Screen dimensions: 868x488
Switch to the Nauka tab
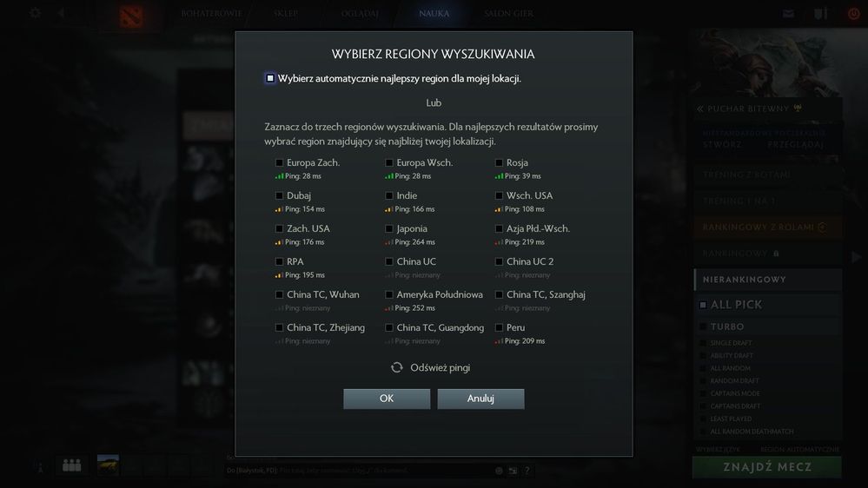click(434, 13)
